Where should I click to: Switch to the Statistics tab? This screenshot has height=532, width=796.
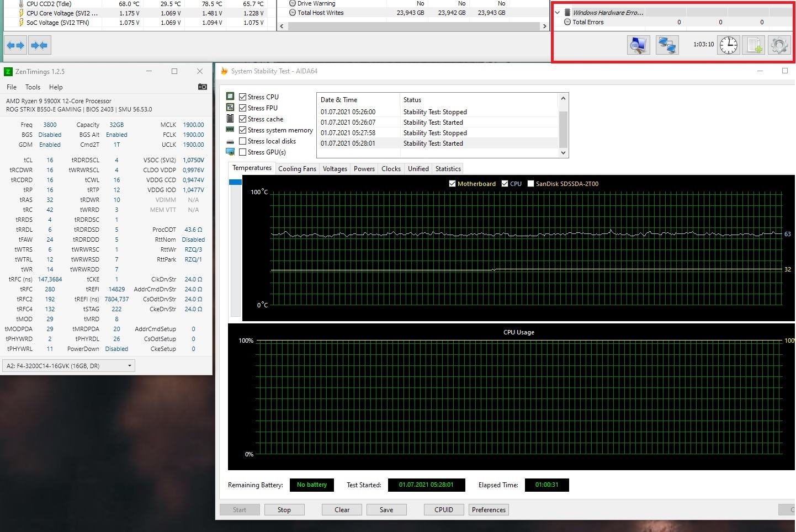[x=448, y=169]
